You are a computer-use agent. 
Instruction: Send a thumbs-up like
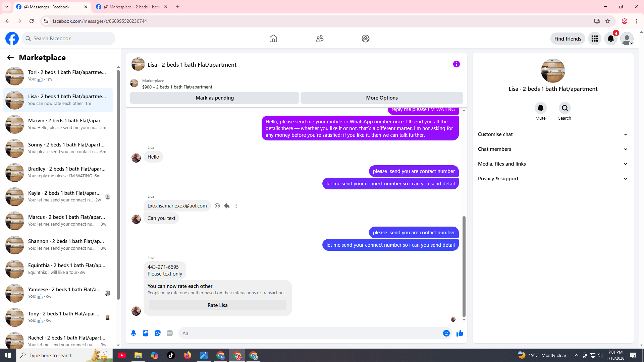460,333
